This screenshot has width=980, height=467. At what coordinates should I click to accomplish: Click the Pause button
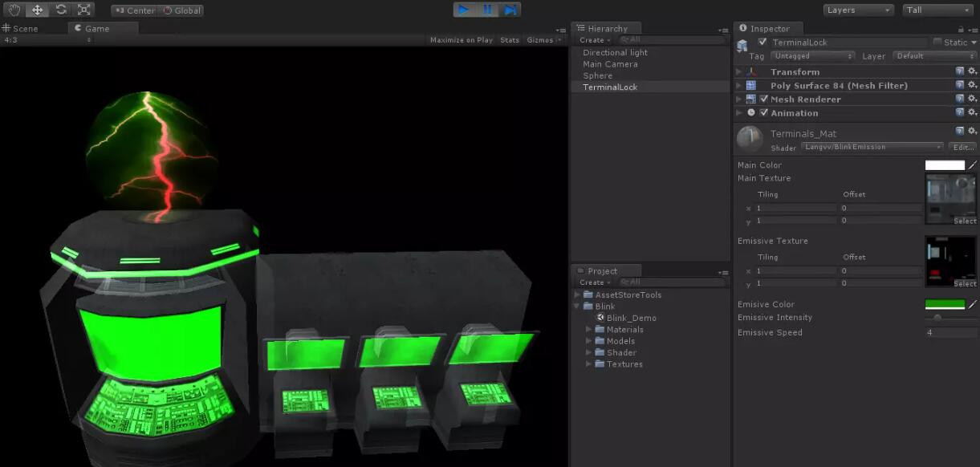pos(487,10)
